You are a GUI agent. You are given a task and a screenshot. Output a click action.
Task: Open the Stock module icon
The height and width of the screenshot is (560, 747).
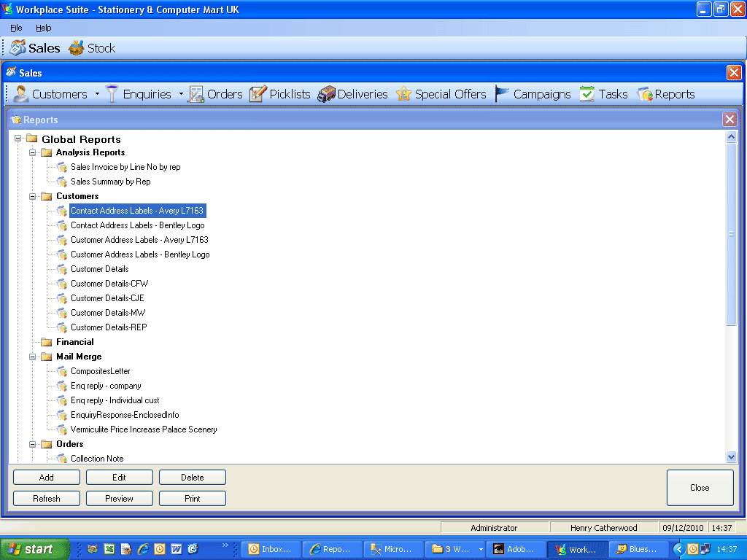76,47
